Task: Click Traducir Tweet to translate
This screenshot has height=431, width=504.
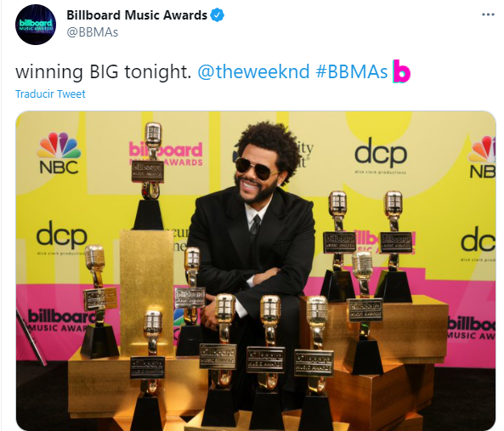Action: tap(50, 94)
